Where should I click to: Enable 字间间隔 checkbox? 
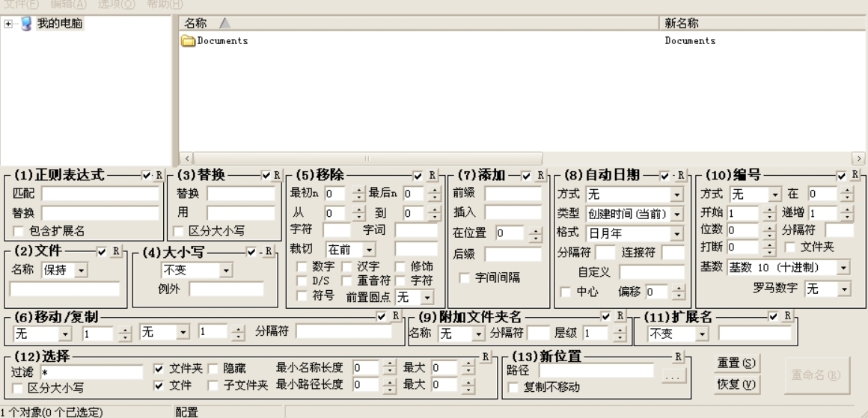click(x=465, y=277)
